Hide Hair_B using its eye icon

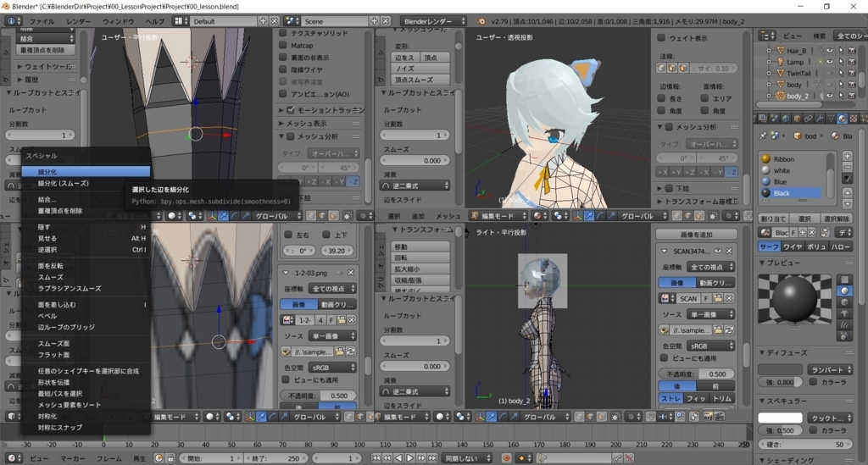click(x=830, y=50)
